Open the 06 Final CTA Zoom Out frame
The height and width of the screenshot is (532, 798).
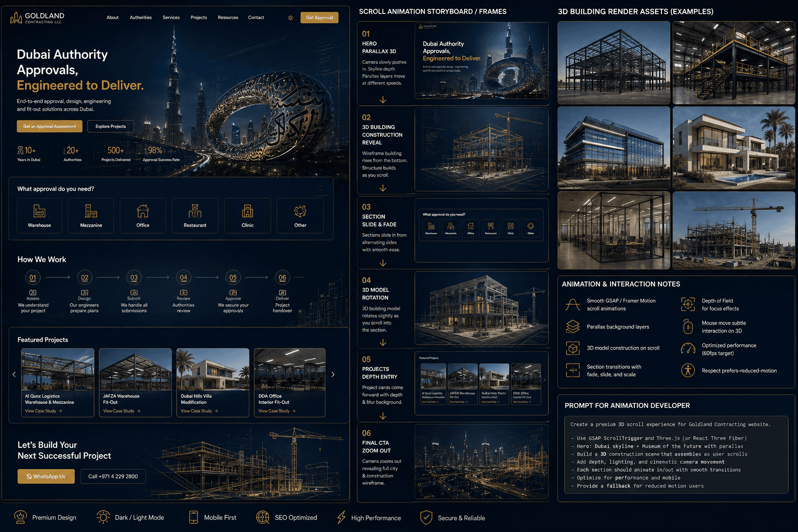481,462
